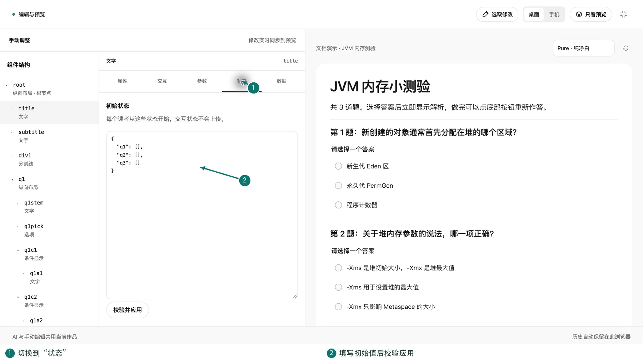Click the 初始状态 section heading
Viewport: 643px width, 364px height.
(x=118, y=106)
